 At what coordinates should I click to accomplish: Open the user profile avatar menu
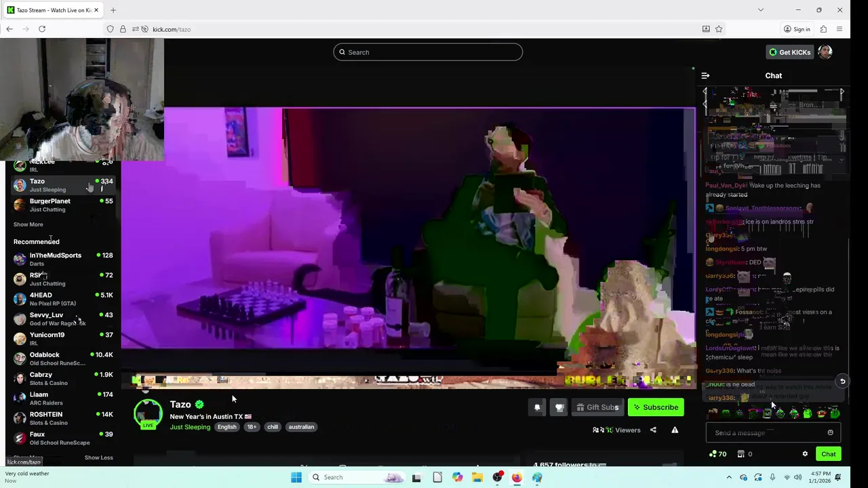pyautogui.click(x=825, y=52)
